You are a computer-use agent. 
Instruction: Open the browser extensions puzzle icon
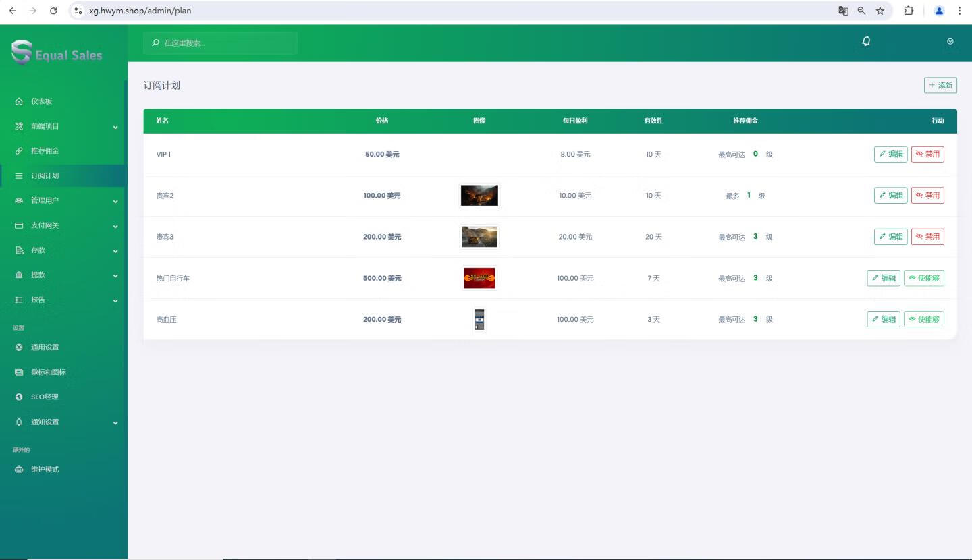tap(909, 11)
